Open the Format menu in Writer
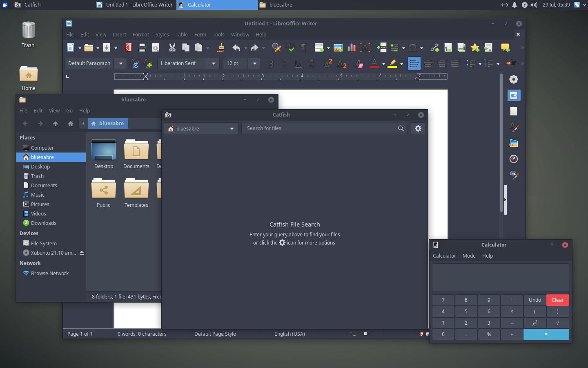 (140, 35)
